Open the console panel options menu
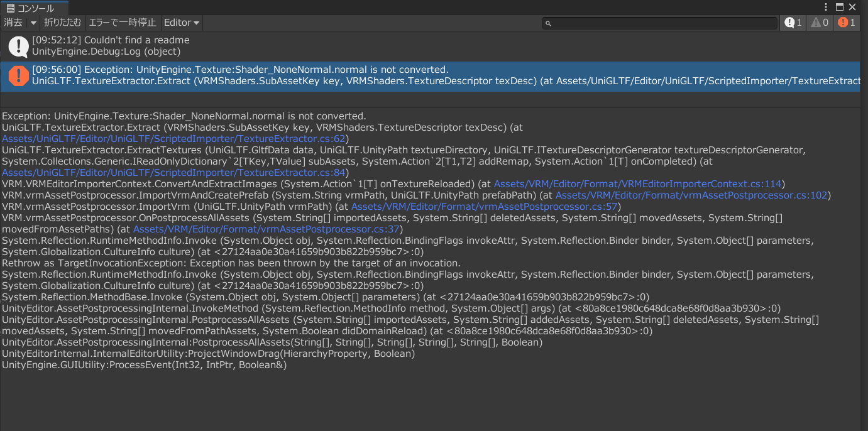This screenshot has width=868, height=431. 826,8
